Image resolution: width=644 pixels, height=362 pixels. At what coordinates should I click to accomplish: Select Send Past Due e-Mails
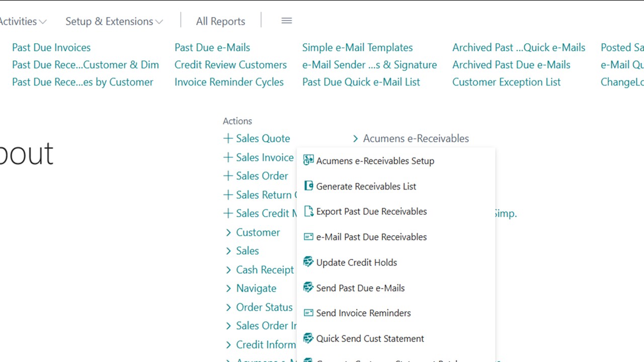click(x=360, y=288)
